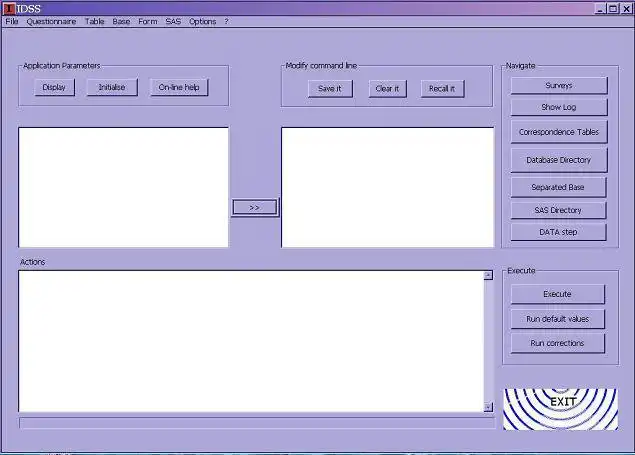The width and height of the screenshot is (635, 455).
Task: Open the File menu
Action: [x=12, y=21]
